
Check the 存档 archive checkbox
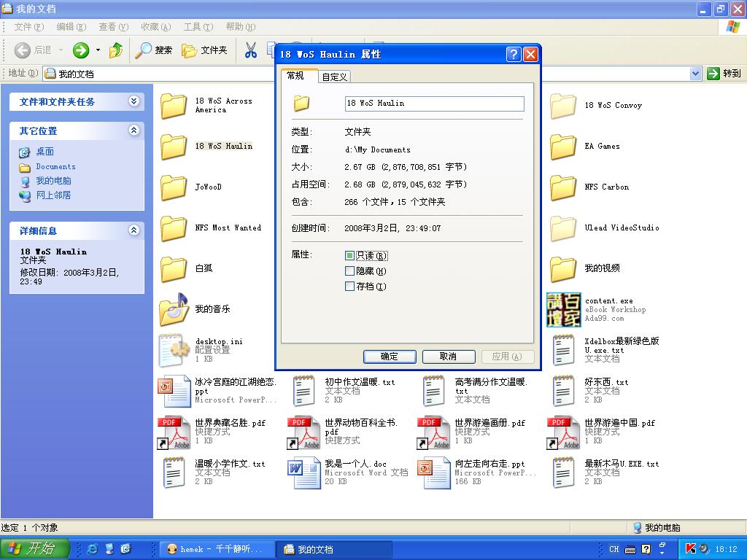click(350, 287)
